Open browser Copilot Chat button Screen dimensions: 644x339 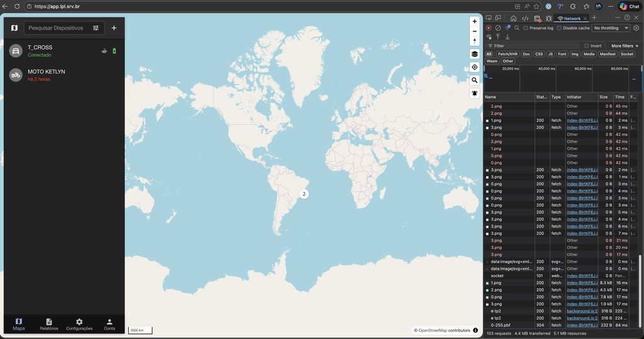tap(630, 6)
